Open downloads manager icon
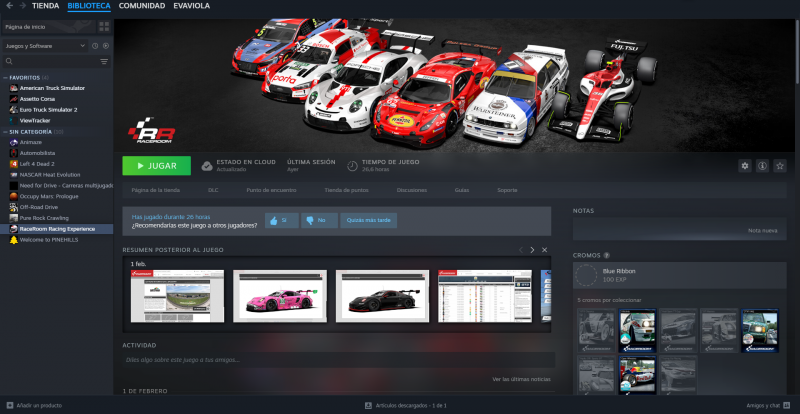Image resolution: width=800 pixels, height=414 pixels. tap(368, 405)
